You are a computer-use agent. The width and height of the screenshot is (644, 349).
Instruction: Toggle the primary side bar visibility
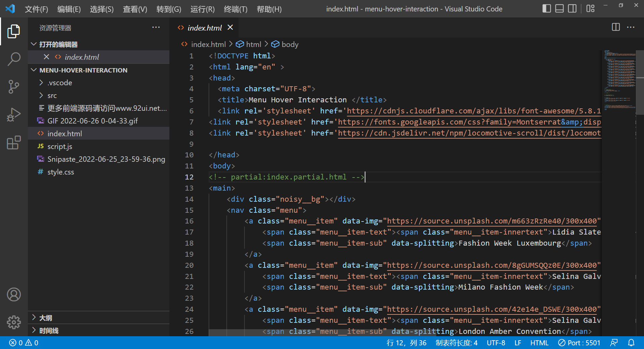(546, 9)
